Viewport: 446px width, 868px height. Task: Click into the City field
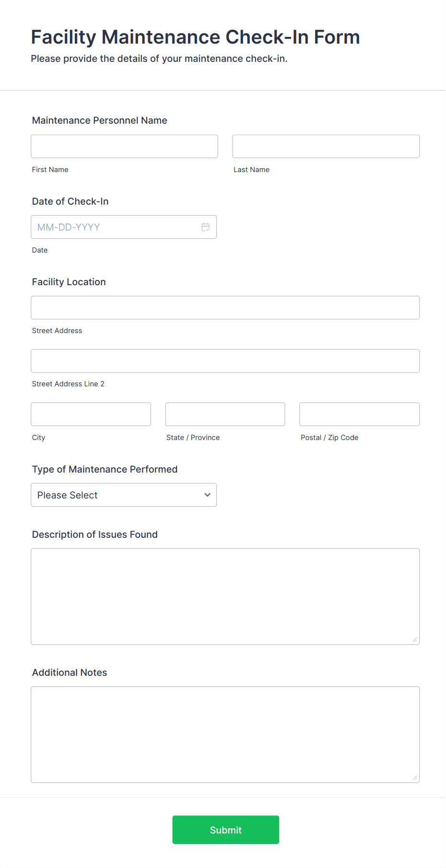pos(91,414)
